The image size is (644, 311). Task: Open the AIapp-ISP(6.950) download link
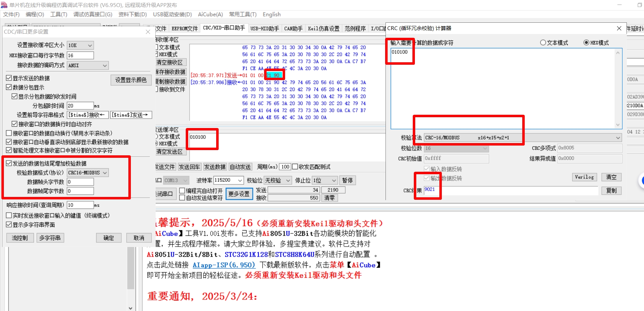pyautogui.click(x=224, y=265)
